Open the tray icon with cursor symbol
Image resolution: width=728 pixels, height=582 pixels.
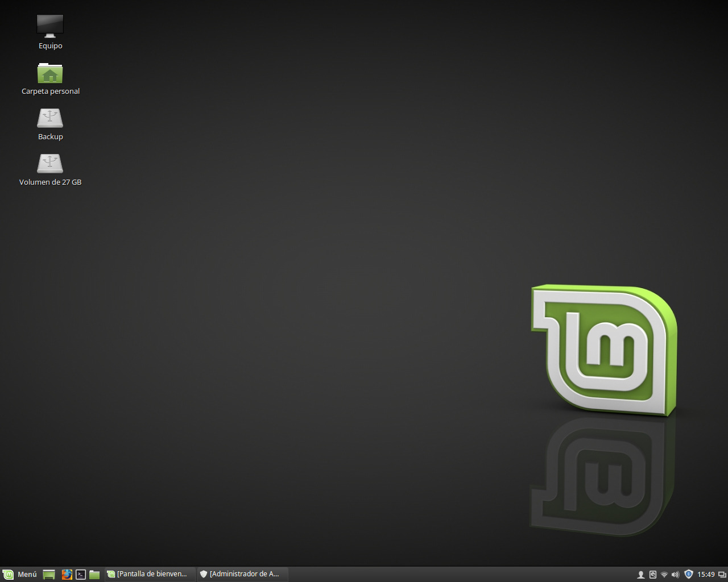653,575
